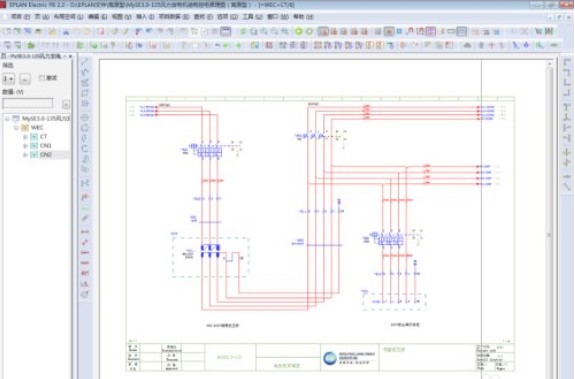Click the scroll-up arrow of drawing area
The width and height of the screenshot is (575, 379).
pos(549,64)
